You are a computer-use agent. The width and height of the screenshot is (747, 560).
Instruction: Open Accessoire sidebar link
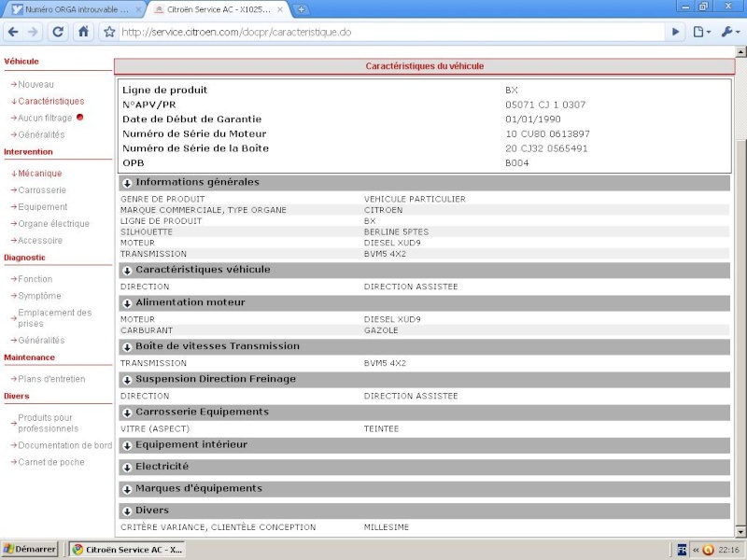40,241
